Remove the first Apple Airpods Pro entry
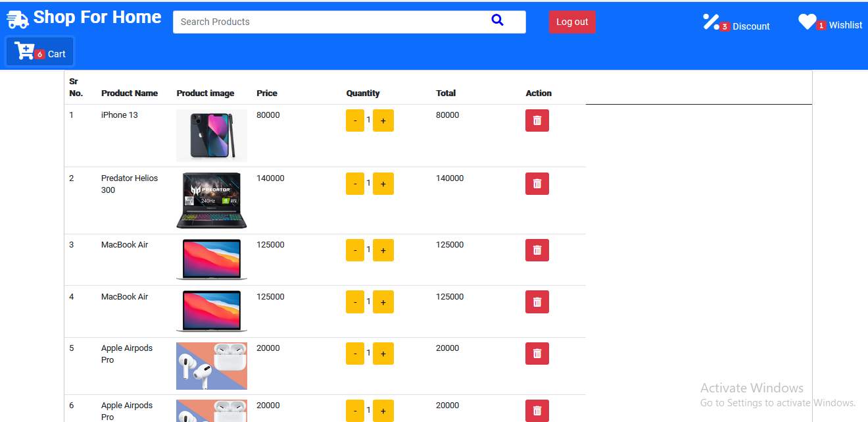The height and width of the screenshot is (422, 868). point(537,353)
